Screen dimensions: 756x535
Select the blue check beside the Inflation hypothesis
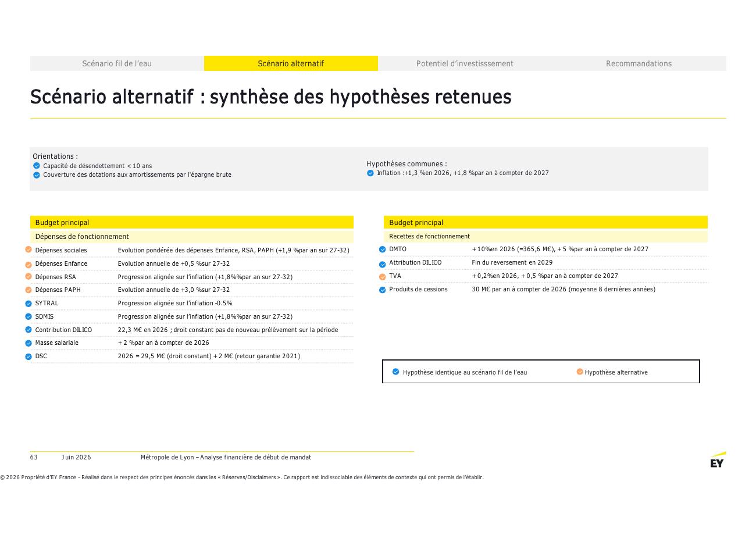click(370, 173)
